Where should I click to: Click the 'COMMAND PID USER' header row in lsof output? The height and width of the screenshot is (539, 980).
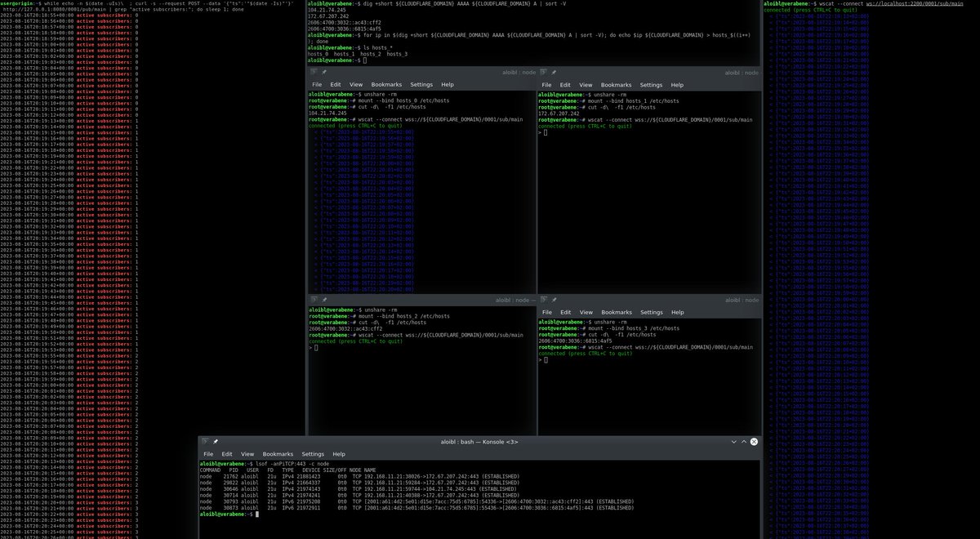pyautogui.click(x=288, y=470)
